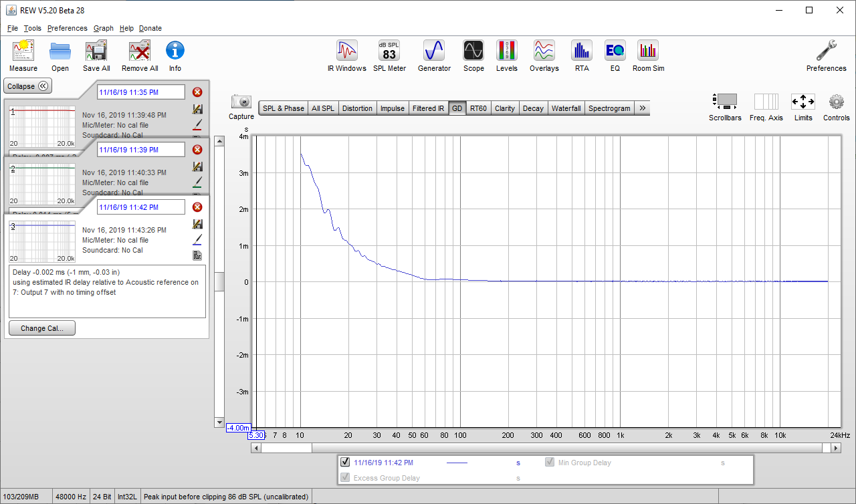
Task: Click the 103/209MB memory indicator
Action: (x=25, y=497)
